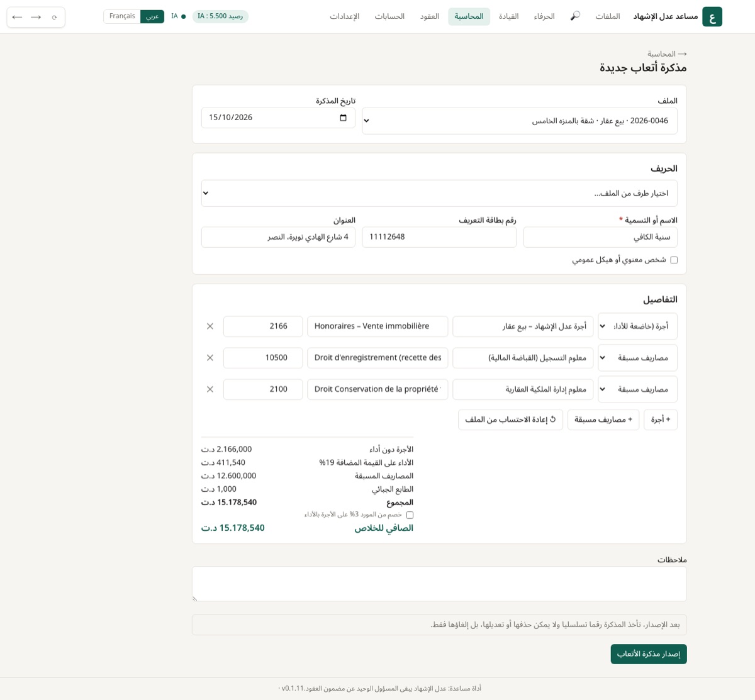Open the العقود menu

point(430,16)
